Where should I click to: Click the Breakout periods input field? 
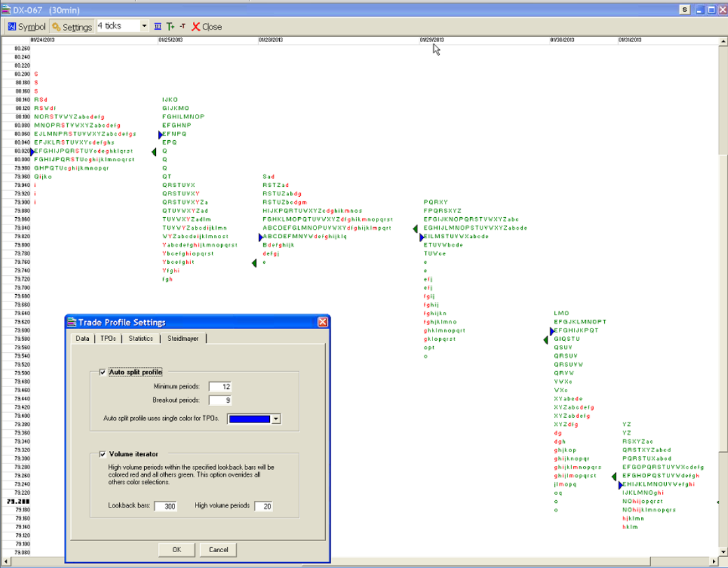(x=220, y=400)
